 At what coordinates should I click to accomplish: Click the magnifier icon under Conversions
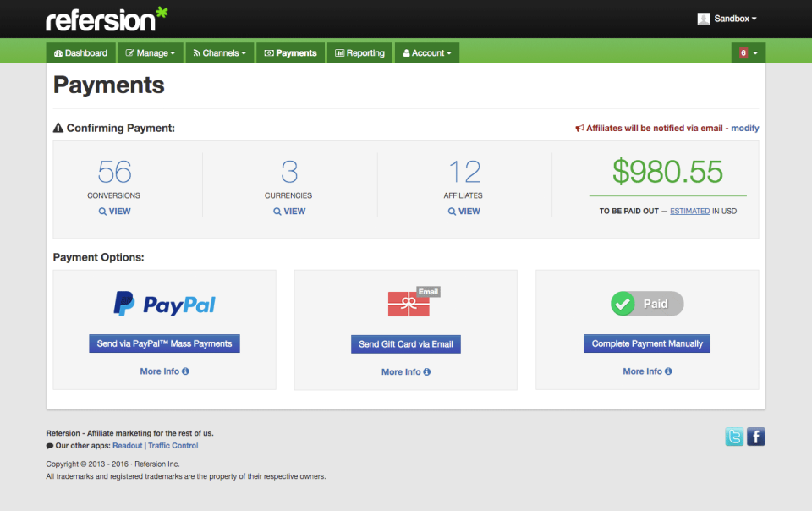[105, 211]
